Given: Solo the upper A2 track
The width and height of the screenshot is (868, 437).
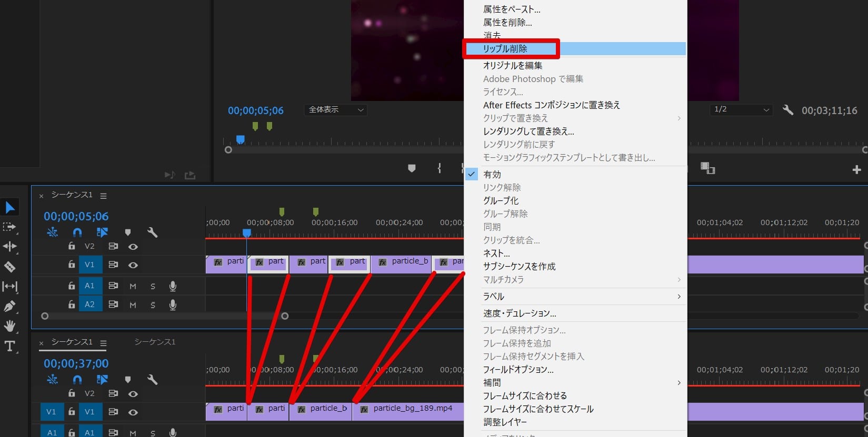Looking at the screenshot, I should (153, 304).
